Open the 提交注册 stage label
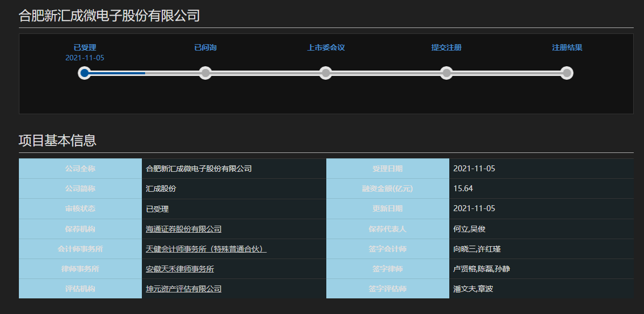The image size is (644, 314). tap(446, 47)
